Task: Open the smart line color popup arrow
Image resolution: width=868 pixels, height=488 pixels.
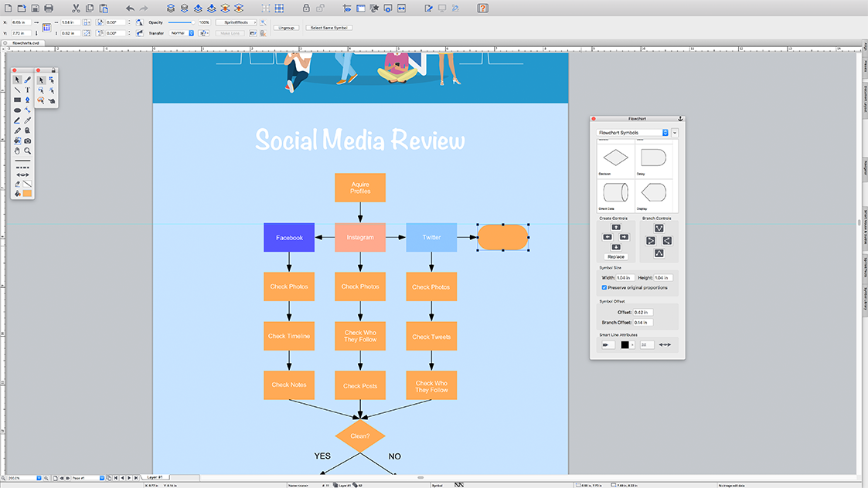Action: pos(632,344)
